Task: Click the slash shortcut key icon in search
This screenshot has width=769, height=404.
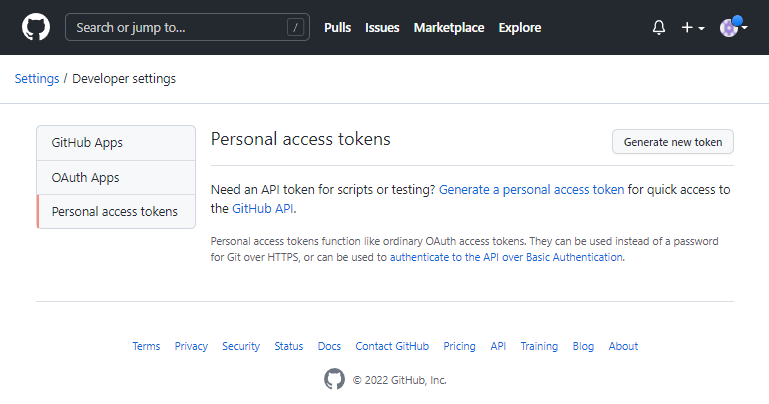Action: tap(295, 27)
